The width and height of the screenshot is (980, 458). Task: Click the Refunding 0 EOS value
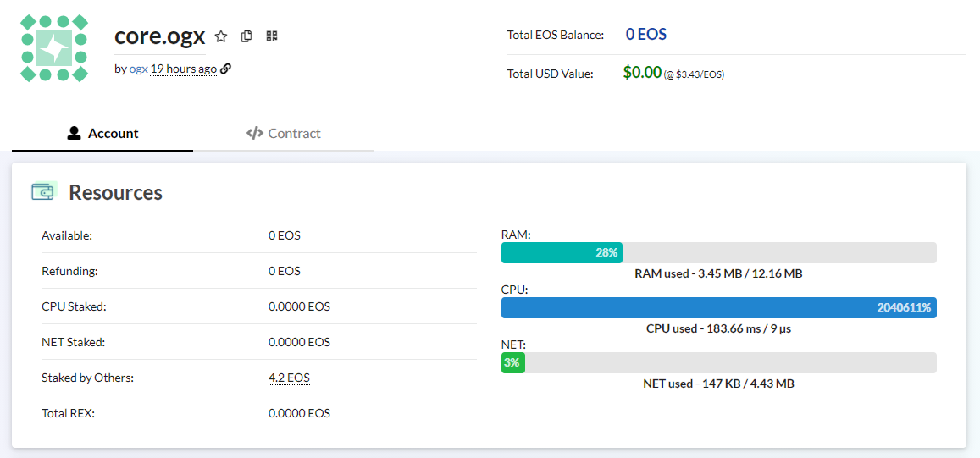pos(285,271)
